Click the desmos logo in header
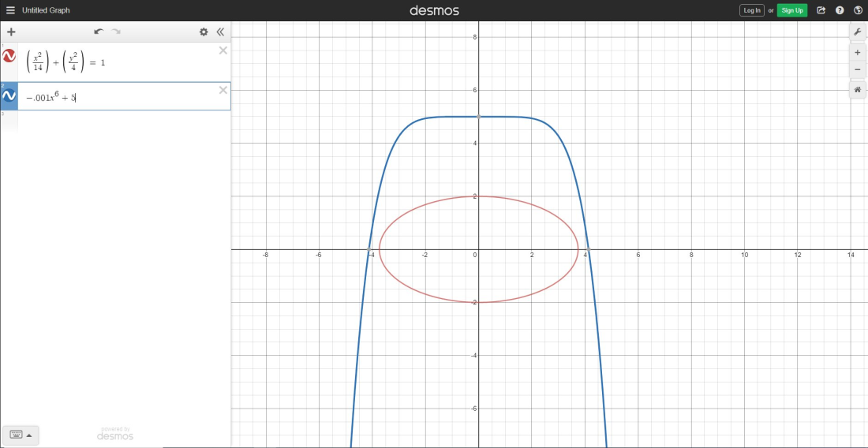The width and height of the screenshot is (868, 448). pos(434,10)
